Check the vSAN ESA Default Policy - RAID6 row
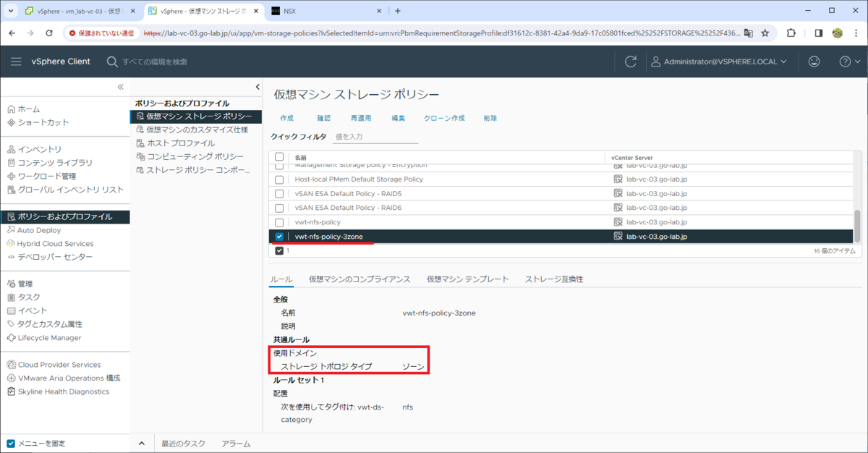The image size is (868, 453). pos(279,208)
